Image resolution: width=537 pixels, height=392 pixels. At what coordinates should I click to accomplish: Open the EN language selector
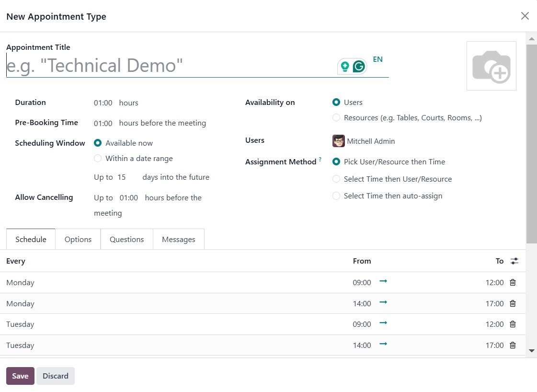[377, 59]
